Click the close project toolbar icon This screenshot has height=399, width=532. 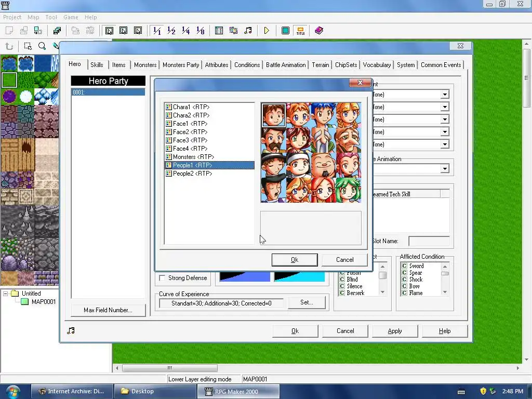point(38,31)
